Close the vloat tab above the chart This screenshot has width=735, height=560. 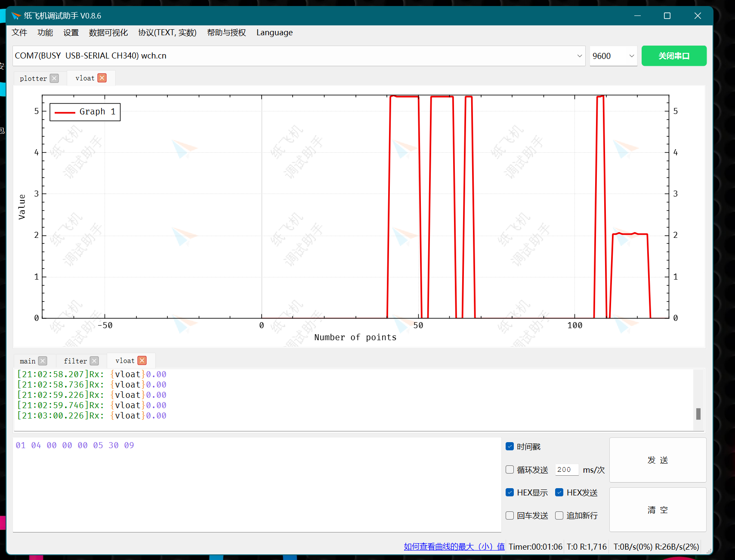click(x=102, y=78)
